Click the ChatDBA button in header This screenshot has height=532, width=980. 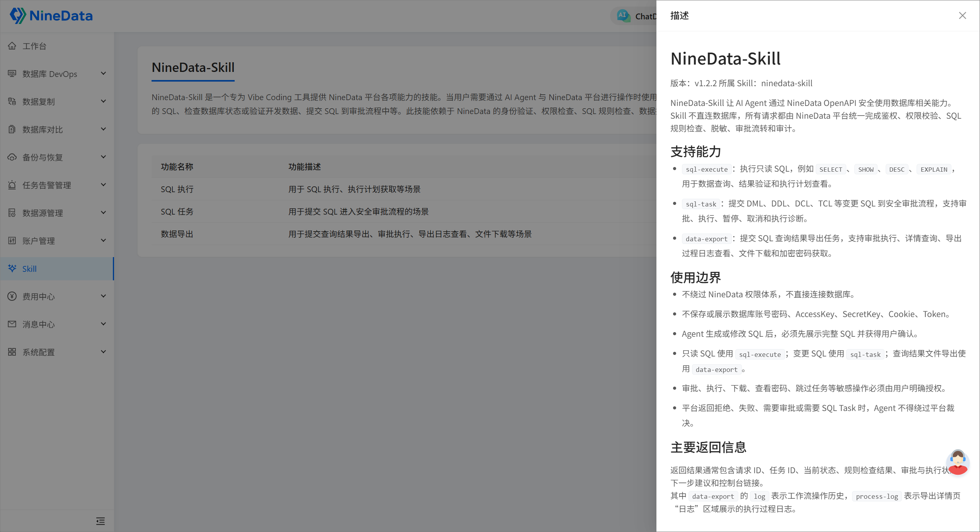[634, 16]
